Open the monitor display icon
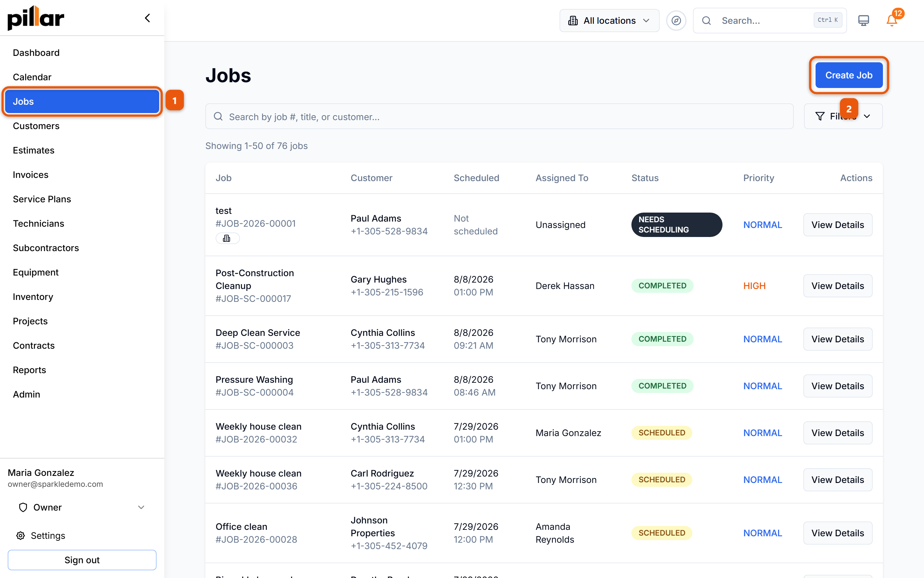The image size is (924, 578). pos(863,20)
